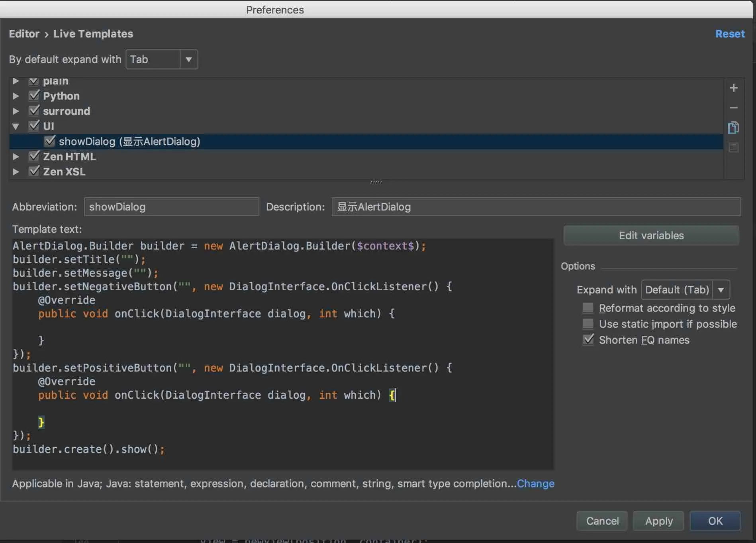Select the showDialog template row
This screenshot has width=756, height=543.
click(129, 142)
